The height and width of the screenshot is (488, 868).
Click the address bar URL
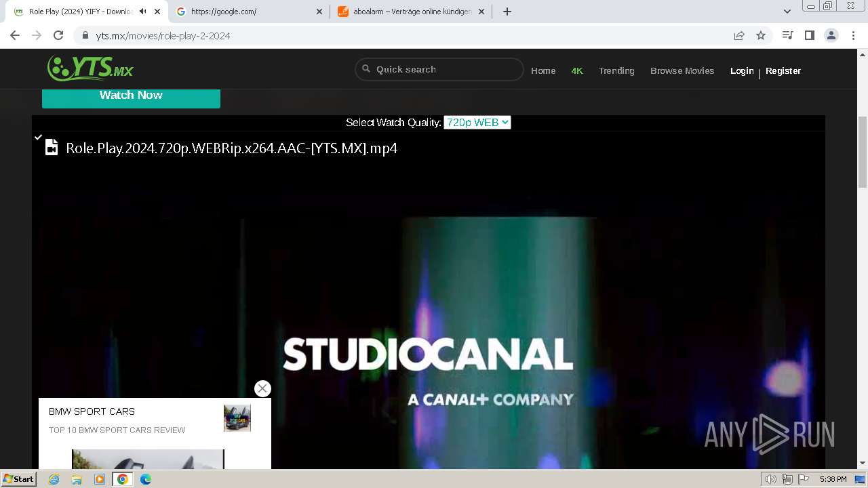point(163,35)
